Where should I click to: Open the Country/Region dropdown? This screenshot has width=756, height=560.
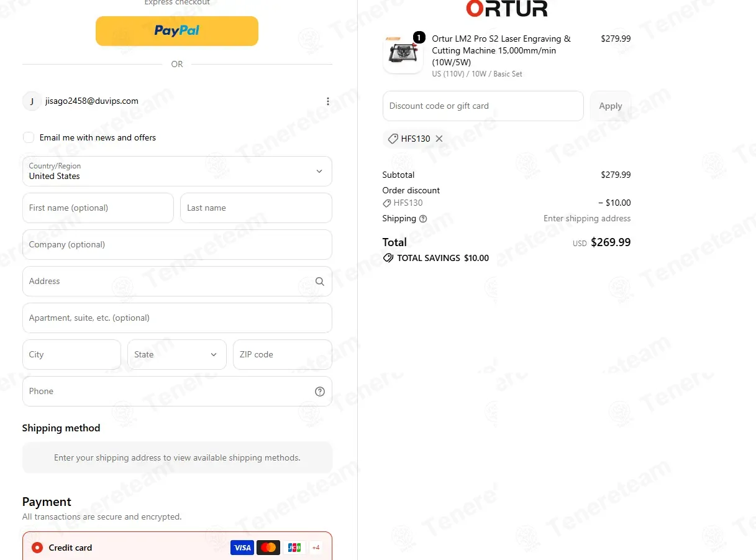point(177,171)
